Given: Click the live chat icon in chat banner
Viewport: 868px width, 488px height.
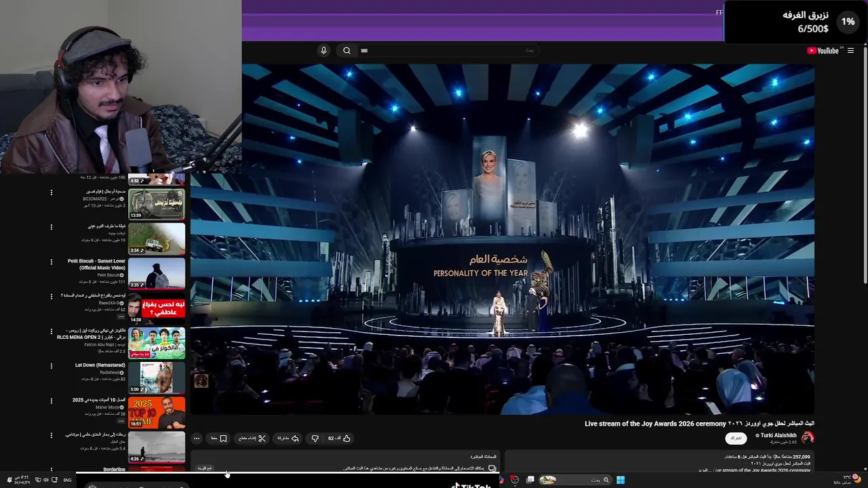Looking at the screenshot, I should click(x=492, y=468).
